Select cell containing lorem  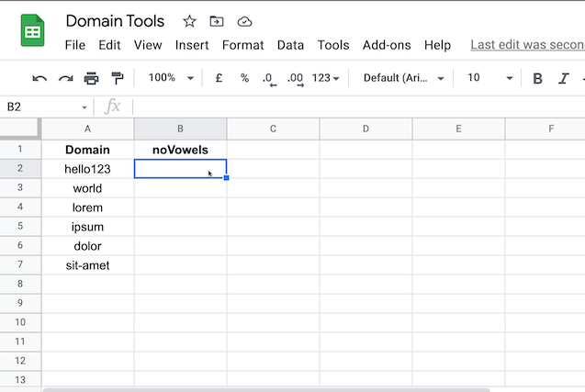click(87, 207)
